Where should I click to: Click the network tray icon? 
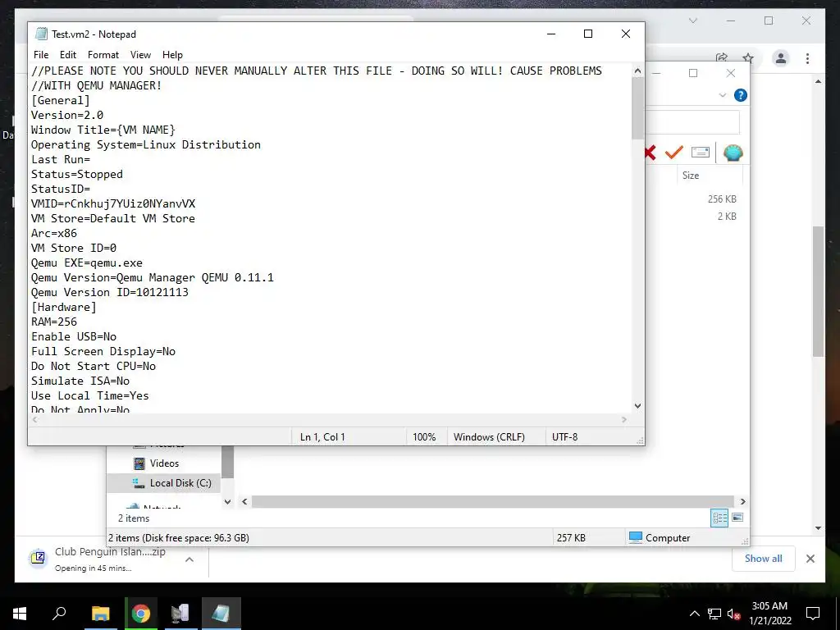[x=714, y=614]
